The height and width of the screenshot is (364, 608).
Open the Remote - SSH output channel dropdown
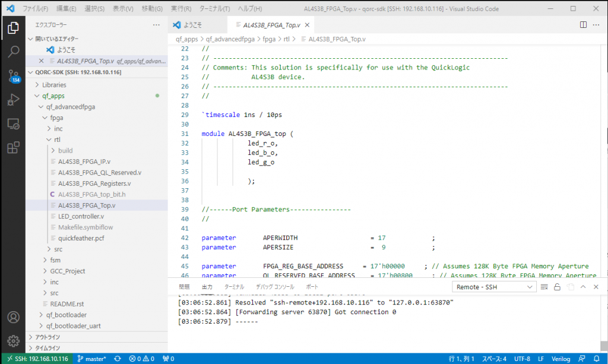tap(493, 287)
